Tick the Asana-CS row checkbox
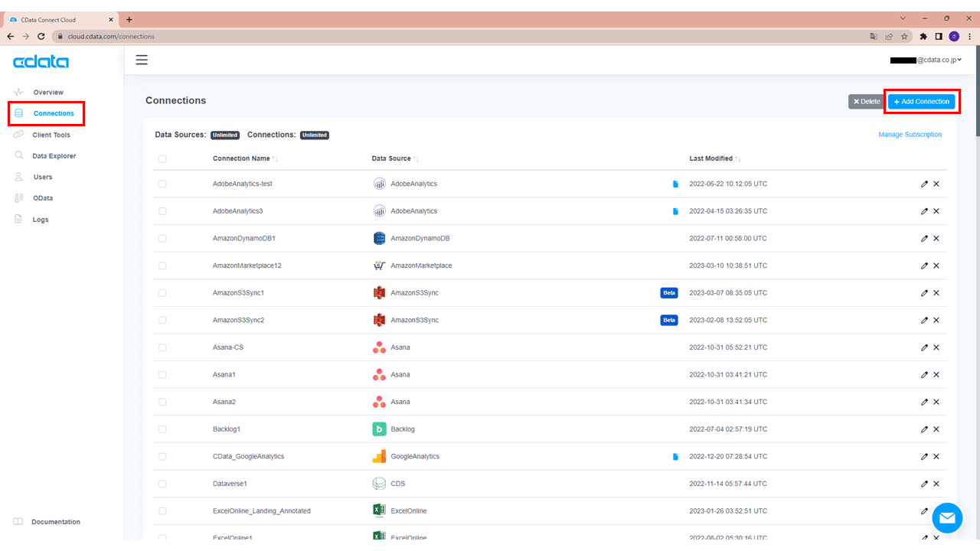 [x=162, y=347]
